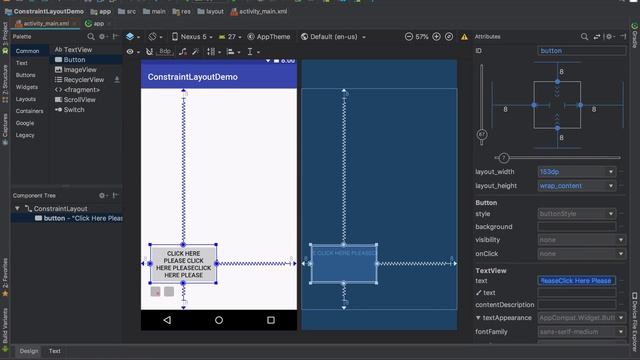Adjust the horizontal bias slider handle

coord(504,158)
